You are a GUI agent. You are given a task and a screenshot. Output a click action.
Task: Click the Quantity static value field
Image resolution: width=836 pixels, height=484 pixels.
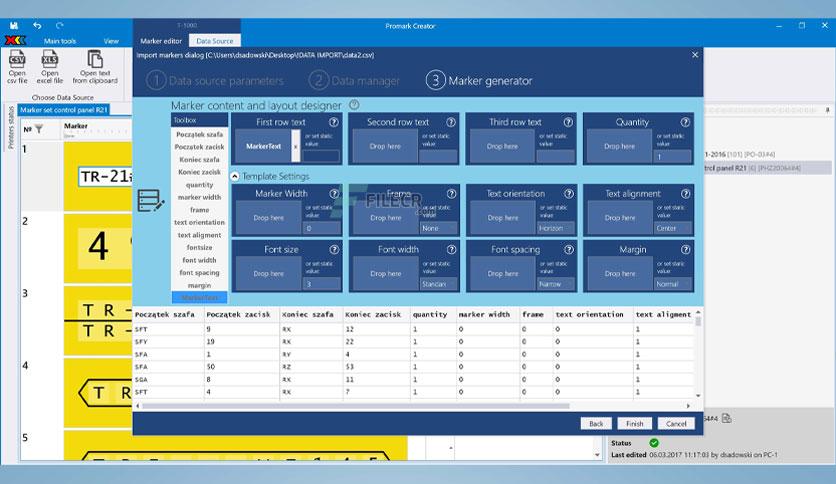(673, 157)
